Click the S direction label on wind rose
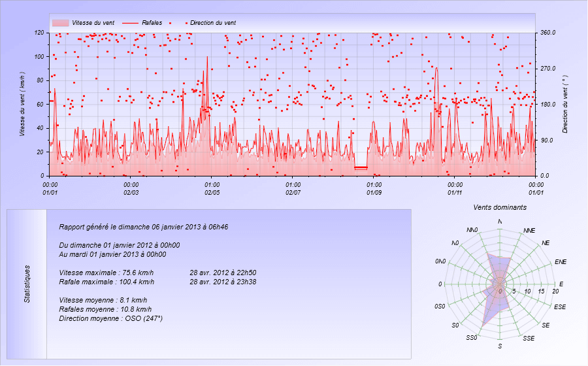Image resolution: width=588 pixels, height=366 pixels. click(500, 346)
